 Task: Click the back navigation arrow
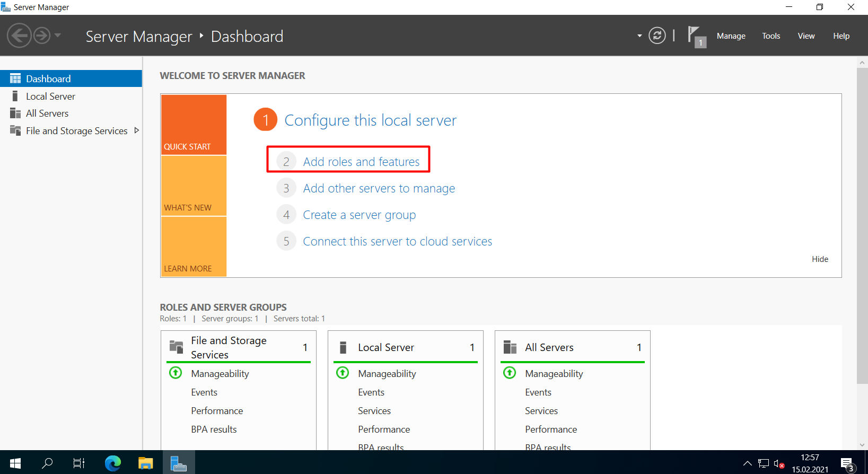[19, 36]
